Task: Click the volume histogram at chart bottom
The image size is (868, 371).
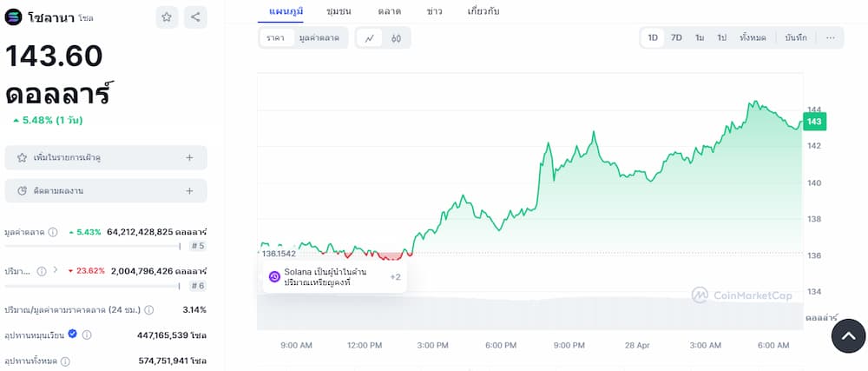Action: point(529,314)
